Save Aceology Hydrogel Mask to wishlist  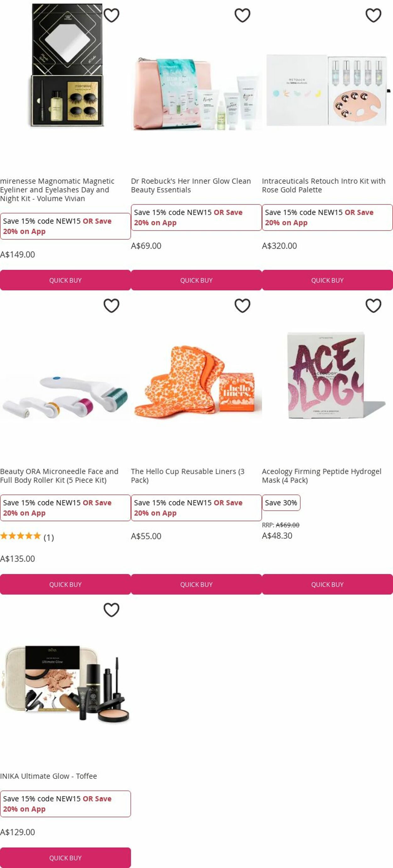click(x=373, y=306)
